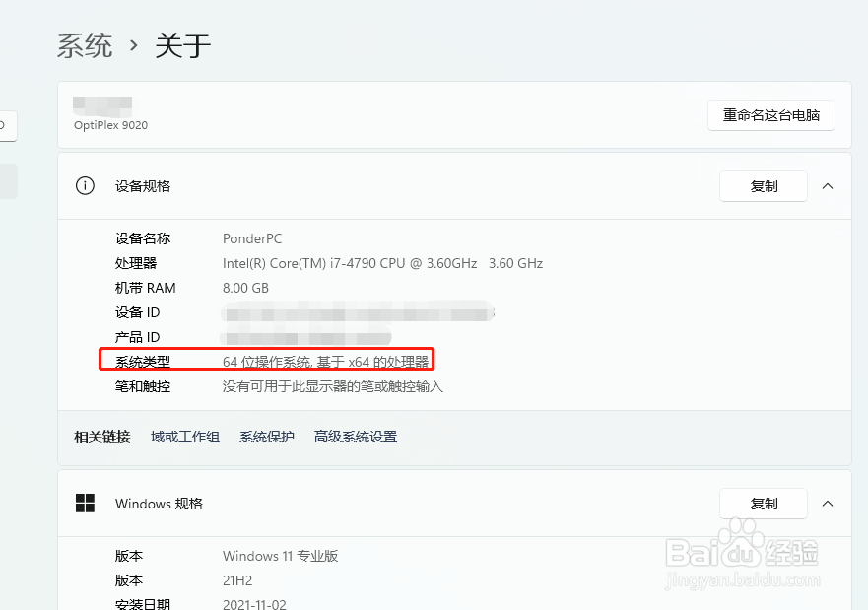
Task: Click the 关于 breadcrumb title
Action: (182, 45)
